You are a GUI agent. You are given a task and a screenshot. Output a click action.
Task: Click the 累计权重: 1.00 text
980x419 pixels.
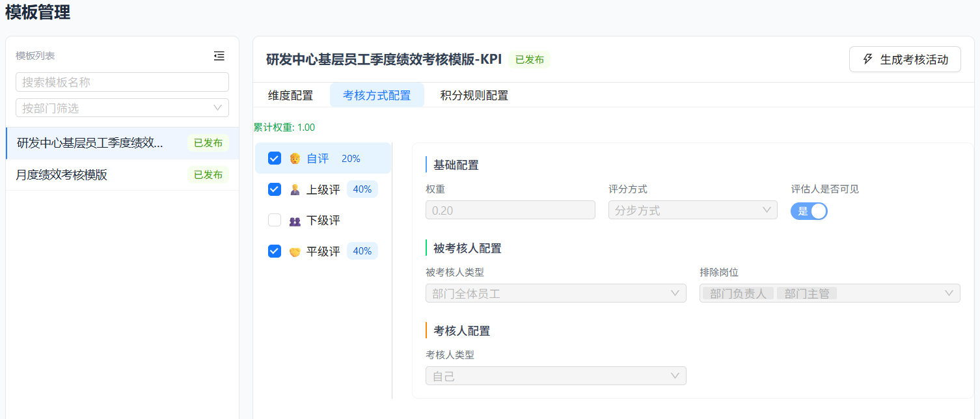tap(284, 128)
